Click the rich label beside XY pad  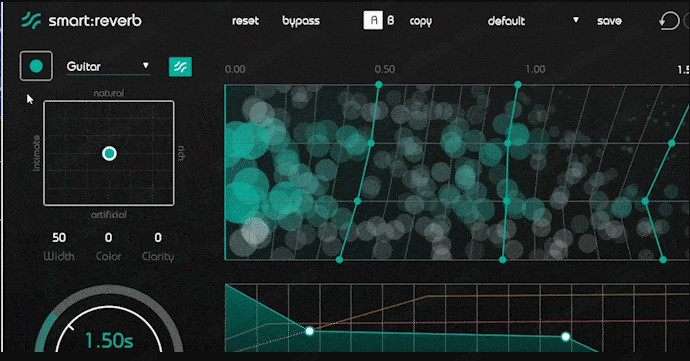[181, 153]
